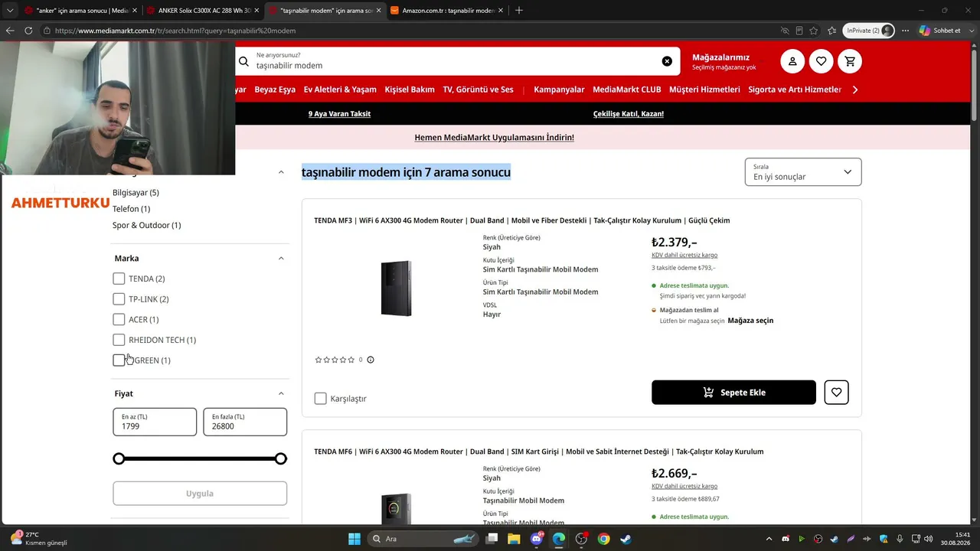Open the volume control in the system tray
Image resolution: width=980 pixels, height=551 pixels.
928,539
